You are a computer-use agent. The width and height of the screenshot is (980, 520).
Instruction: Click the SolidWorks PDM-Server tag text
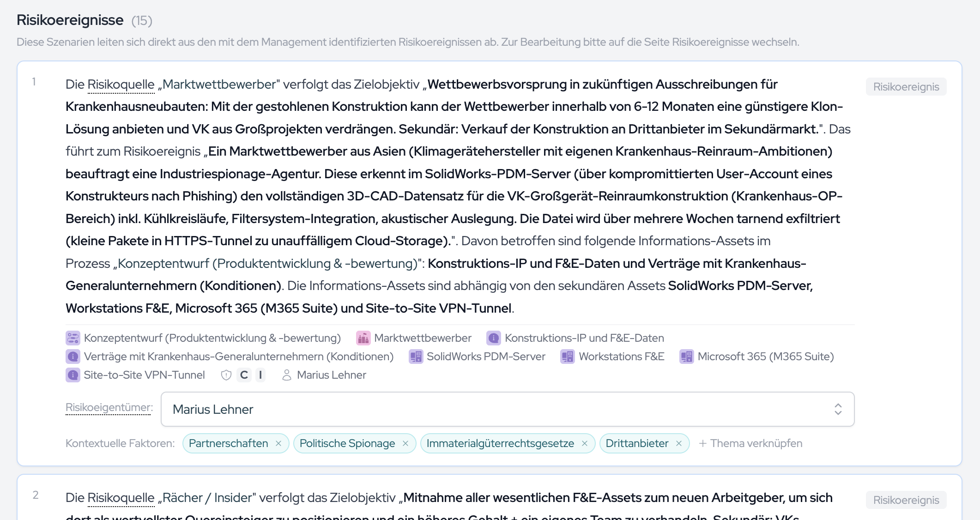[486, 357]
